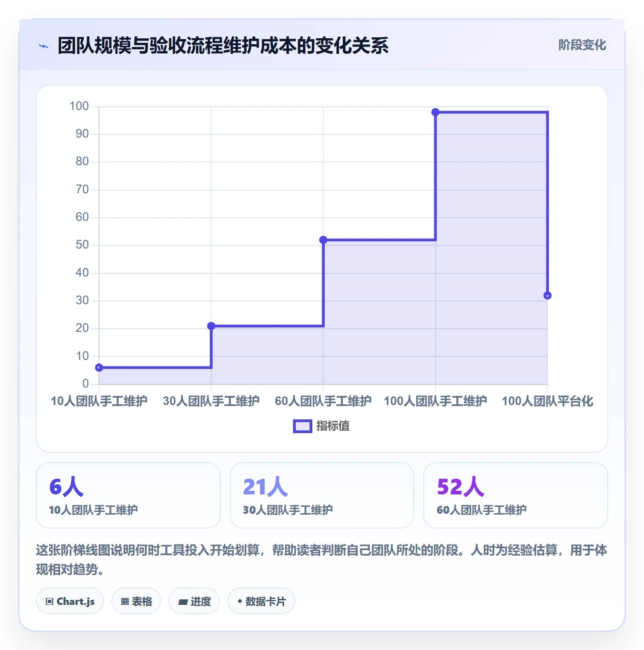Viewport: 644px width, 650px height.
Task: Click the grid icon in 表格 tag
Action: click(x=125, y=602)
